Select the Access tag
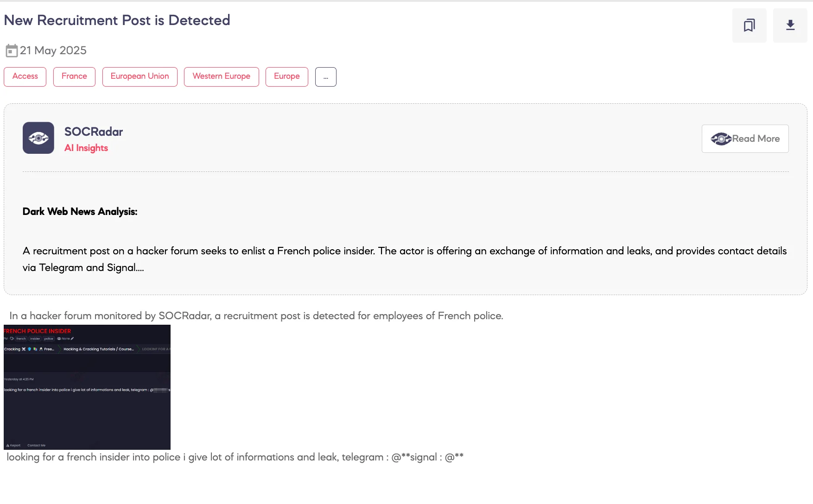The image size is (813, 504). (25, 76)
